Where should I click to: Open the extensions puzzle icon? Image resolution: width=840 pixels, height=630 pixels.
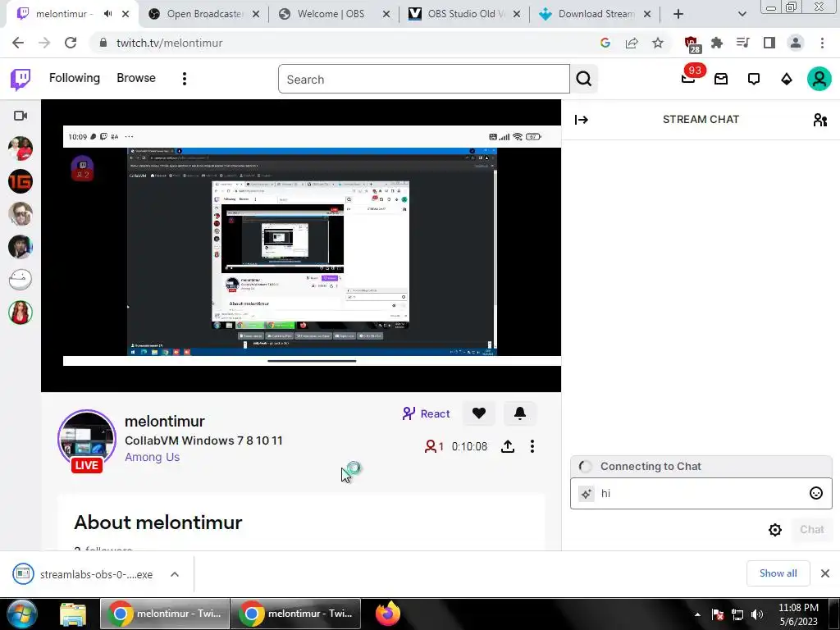pos(717,43)
